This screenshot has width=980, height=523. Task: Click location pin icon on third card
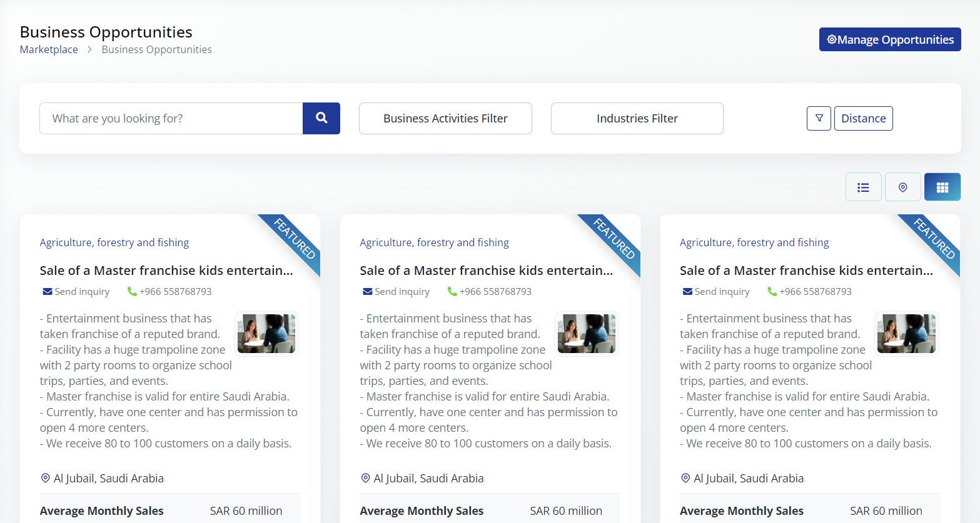tap(685, 478)
